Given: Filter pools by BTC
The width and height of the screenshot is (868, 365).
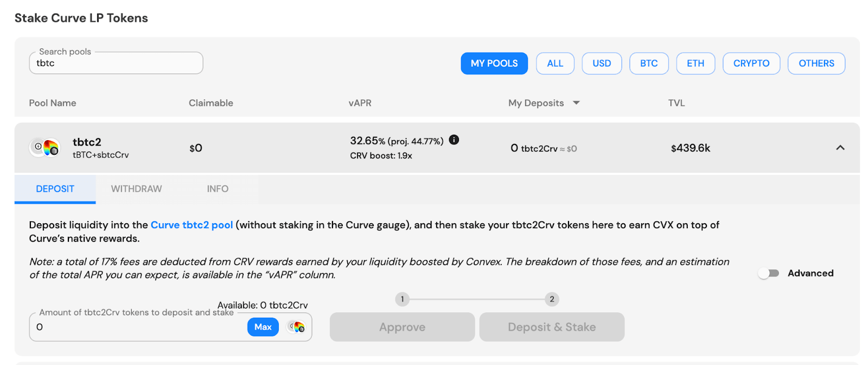Looking at the screenshot, I should 649,63.
